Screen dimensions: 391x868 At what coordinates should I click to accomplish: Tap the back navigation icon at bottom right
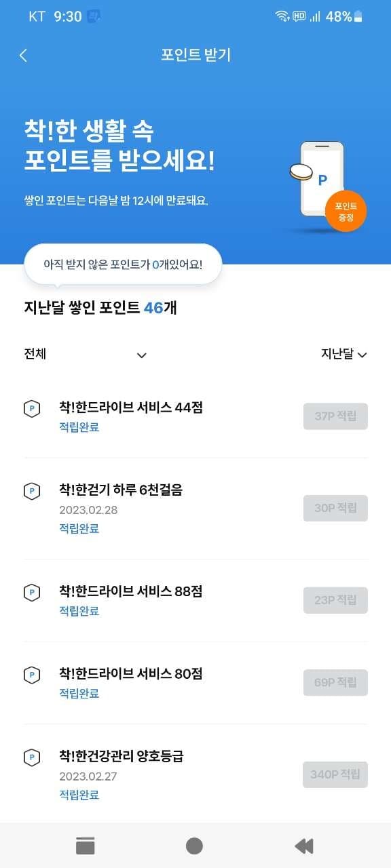click(303, 846)
